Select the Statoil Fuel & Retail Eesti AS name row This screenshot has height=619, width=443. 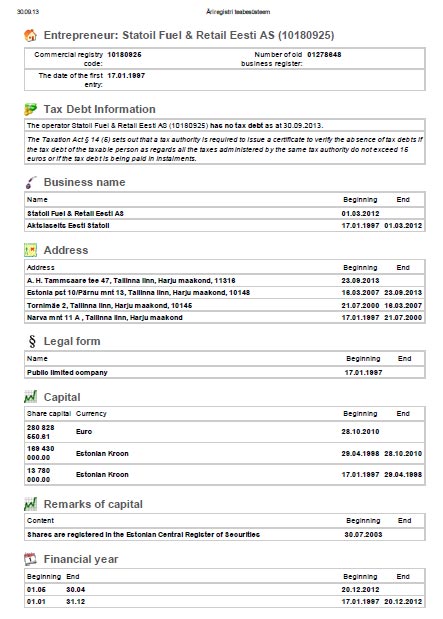225,214
